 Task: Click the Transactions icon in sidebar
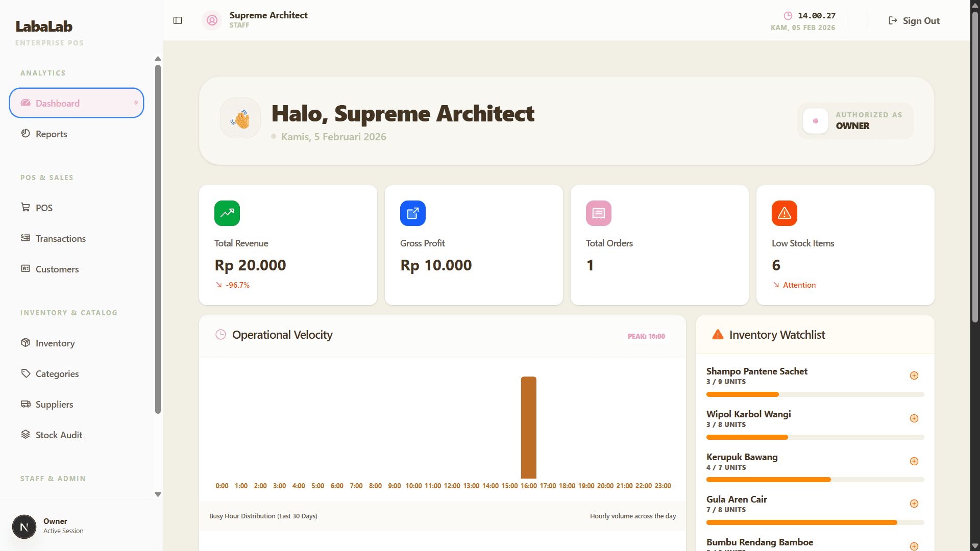pyautogui.click(x=26, y=238)
